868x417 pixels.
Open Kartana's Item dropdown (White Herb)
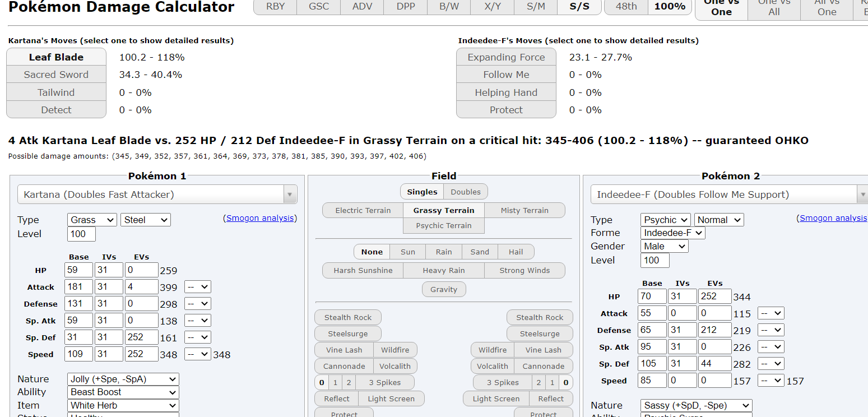[x=123, y=405]
